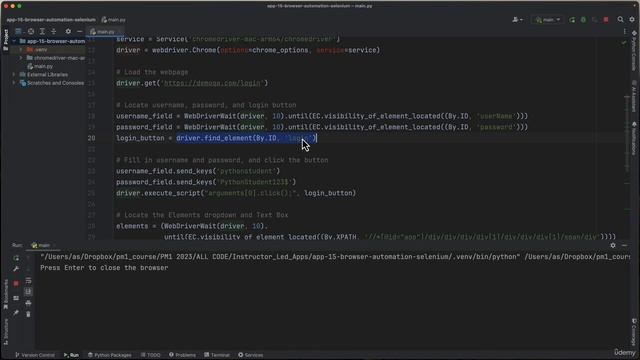Open the Problems tool window
The image size is (640, 360).
pos(182,355)
